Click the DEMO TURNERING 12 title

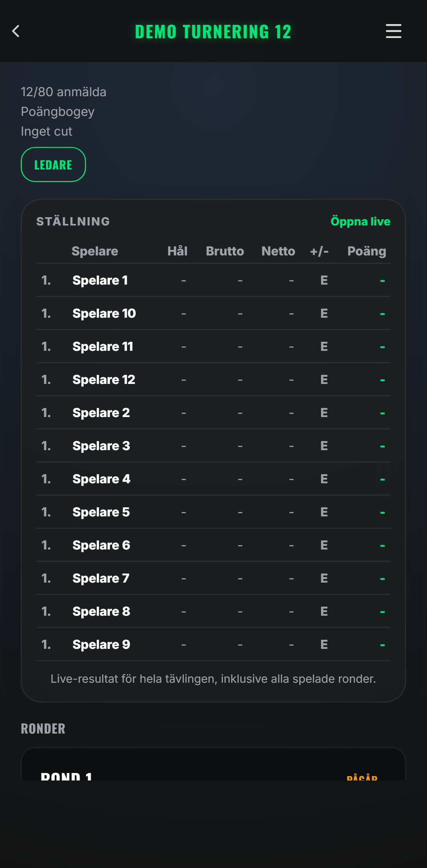point(213,32)
